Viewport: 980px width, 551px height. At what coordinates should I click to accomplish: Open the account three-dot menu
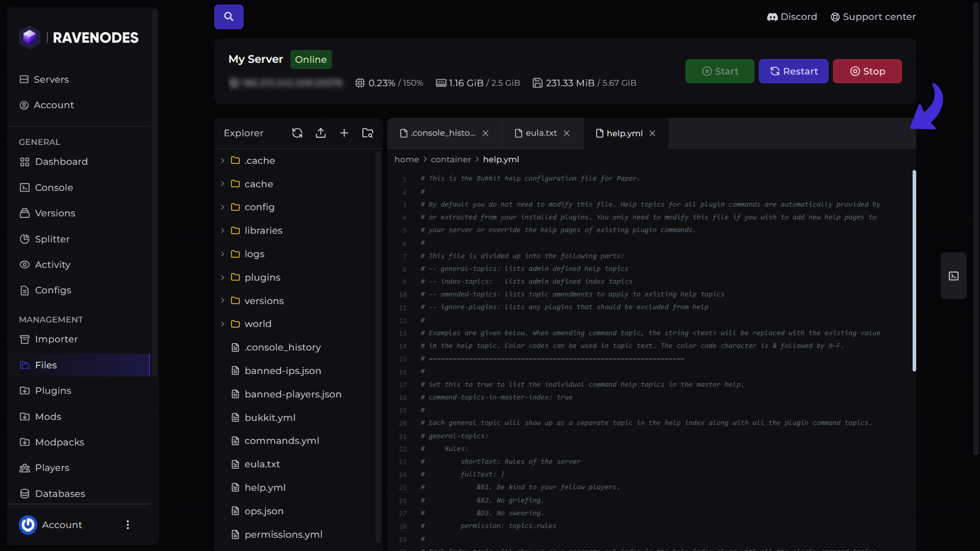point(128,524)
